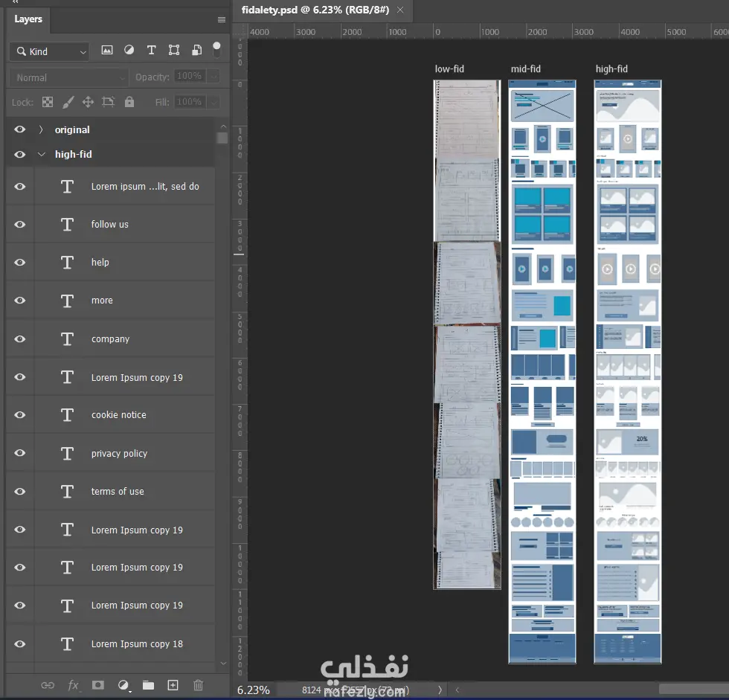Click the 6.23% zoom level field

[254, 690]
